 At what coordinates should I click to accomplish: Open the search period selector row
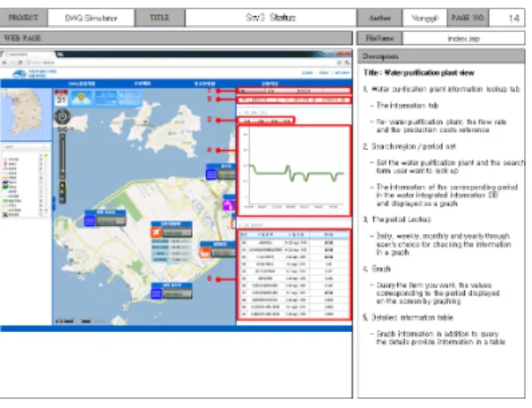click(294, 100)
